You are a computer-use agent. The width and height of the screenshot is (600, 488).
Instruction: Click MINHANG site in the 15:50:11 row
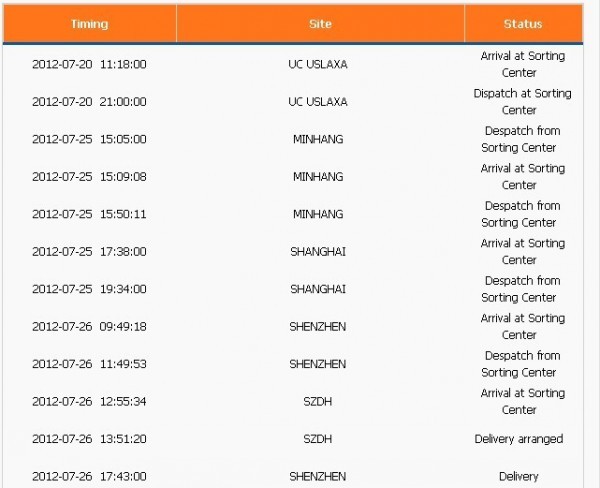pyautogui.click(x=318, y=214)
